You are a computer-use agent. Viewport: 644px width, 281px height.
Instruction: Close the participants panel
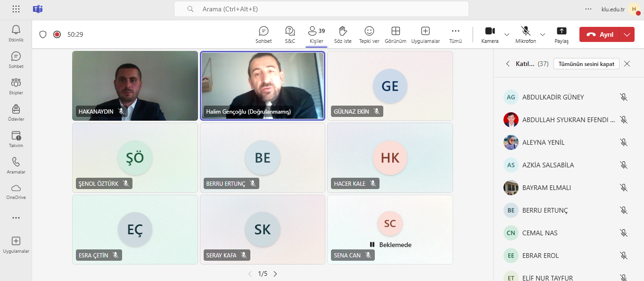pyautogui.click(x=627, y=64)
